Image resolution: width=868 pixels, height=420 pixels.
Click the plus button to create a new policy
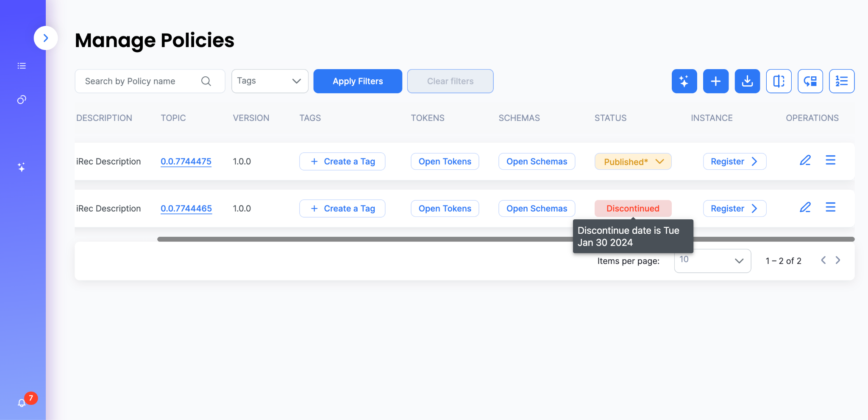715,81
